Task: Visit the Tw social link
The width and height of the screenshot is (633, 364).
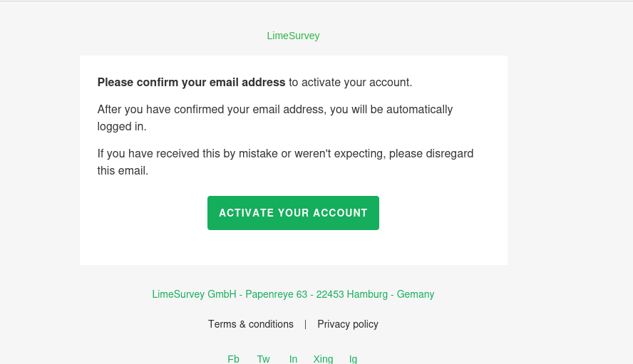Action: [x=264, y=359]
